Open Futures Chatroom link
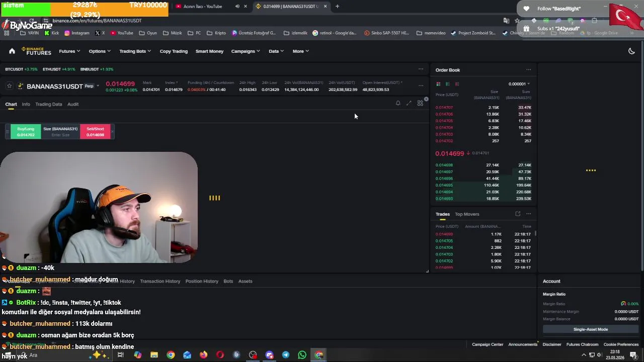Viewport: 644px width, 362px height. coord(583,344)
